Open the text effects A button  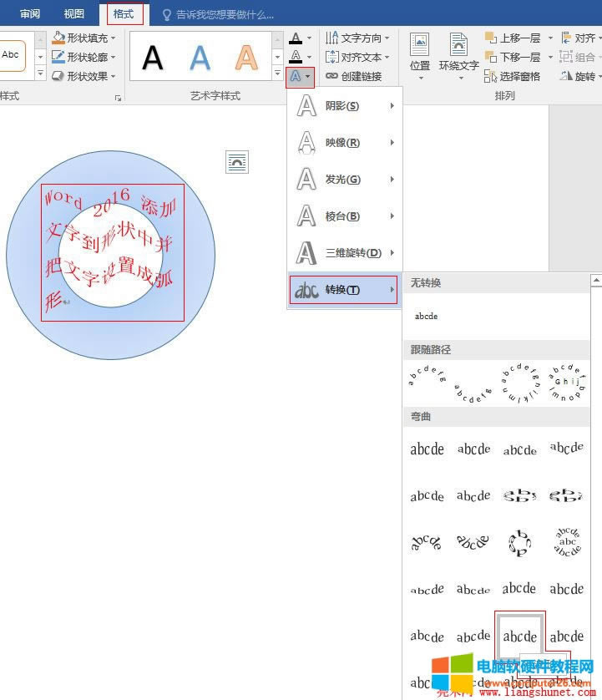click(x=300, y=77)
